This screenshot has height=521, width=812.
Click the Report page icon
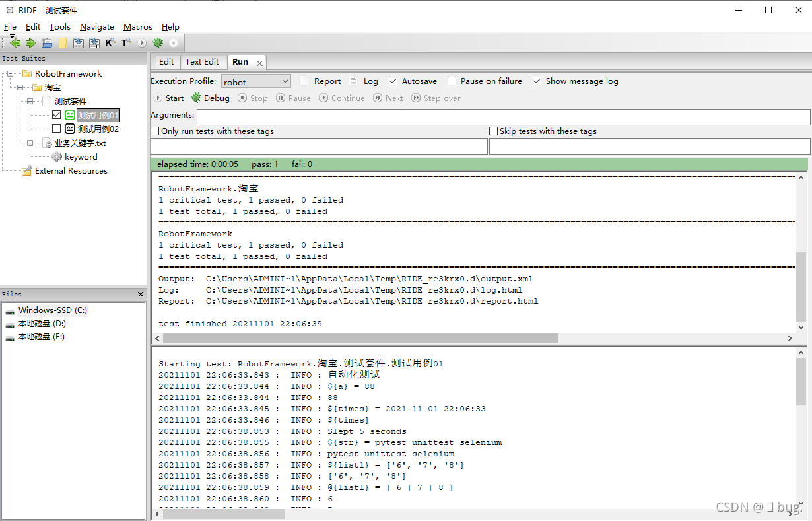[304, 81]
